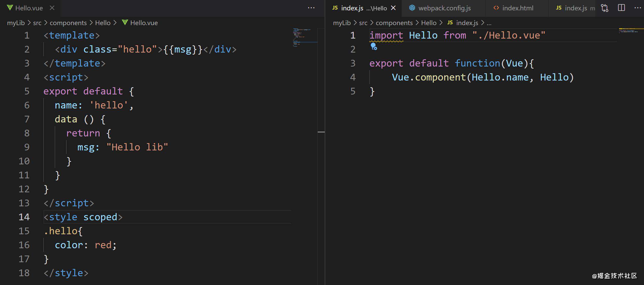Place cursor on 'import' keyword in index.js
Viewport: 644px width, 285px height.
[386, 35]
